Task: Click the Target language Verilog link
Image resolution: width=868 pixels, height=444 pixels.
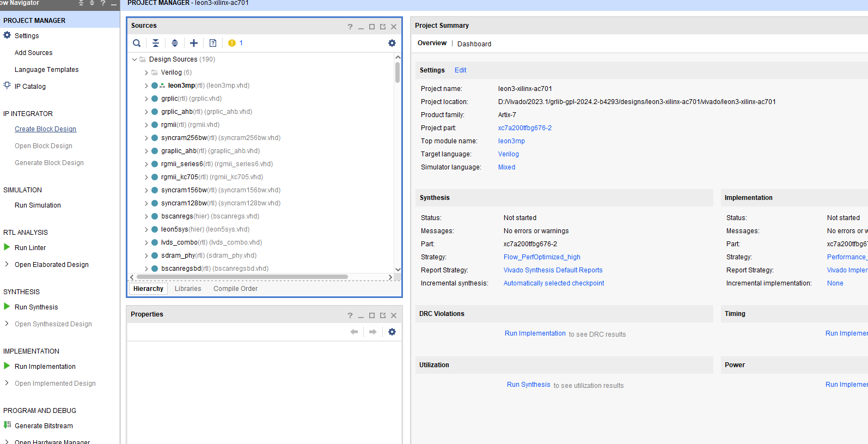Action: pyautogui.click(x=509, y=154)
